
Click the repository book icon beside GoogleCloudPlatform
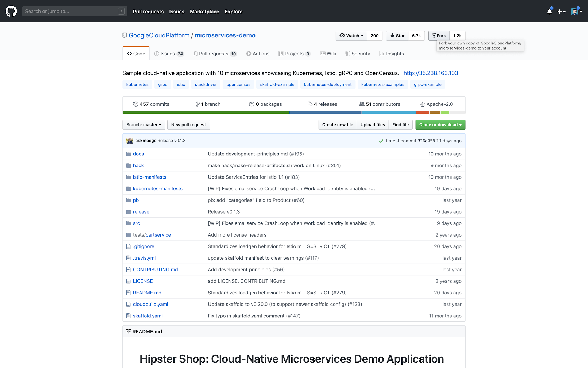[125, 35]
